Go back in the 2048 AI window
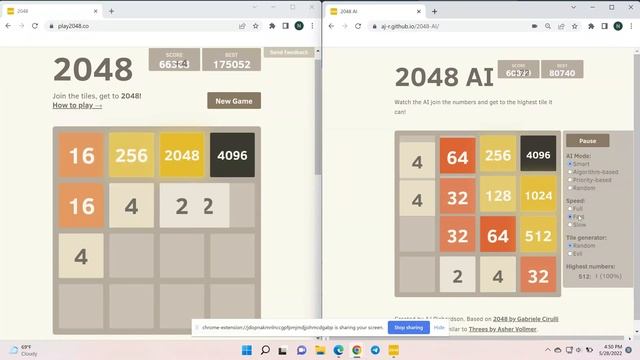640x360 pixels. pos(331,26)
